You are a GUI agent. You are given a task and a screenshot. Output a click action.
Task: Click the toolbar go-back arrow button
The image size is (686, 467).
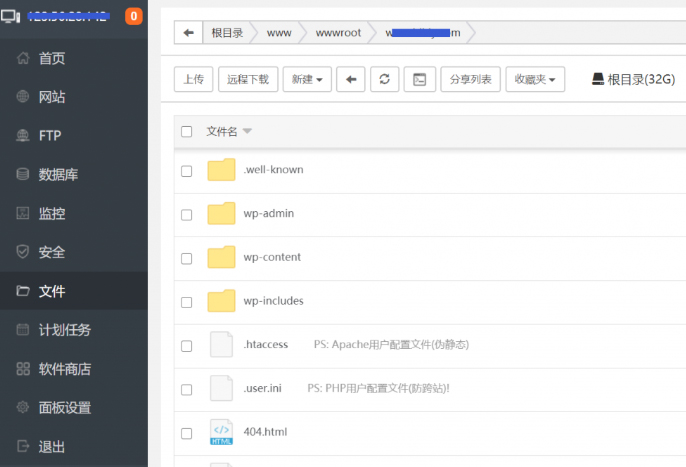(x=350, y=79)
